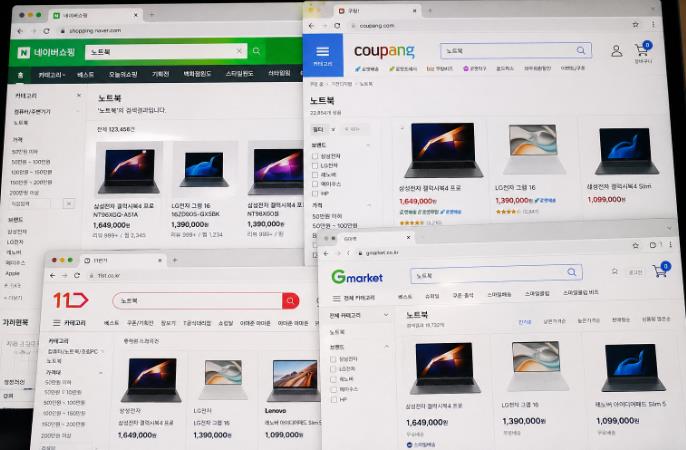
Task: Go back in the 11st window
Action: point(52,276)
